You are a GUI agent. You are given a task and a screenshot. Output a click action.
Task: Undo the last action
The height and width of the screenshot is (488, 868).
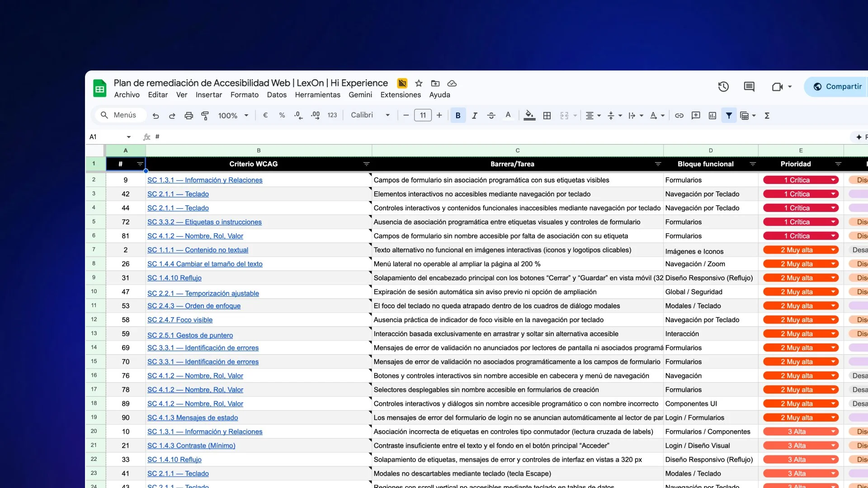pyautogui.click(x=156, y=116)
